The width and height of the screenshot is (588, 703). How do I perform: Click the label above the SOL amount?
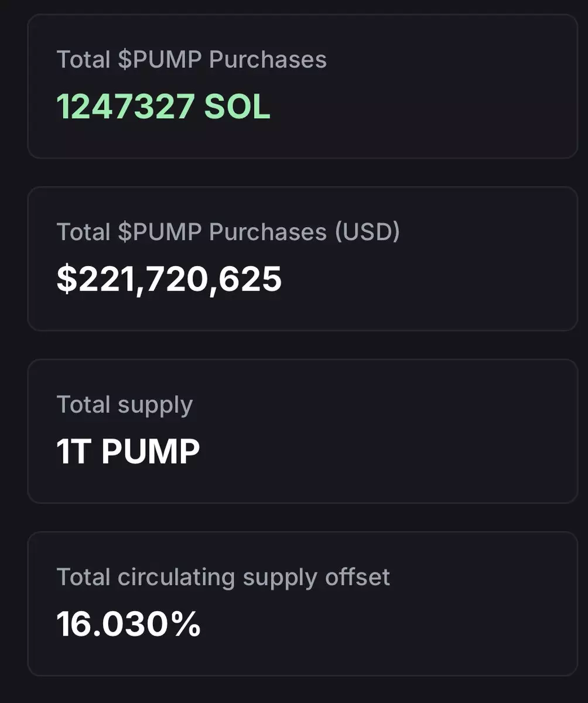coord(191,60)
